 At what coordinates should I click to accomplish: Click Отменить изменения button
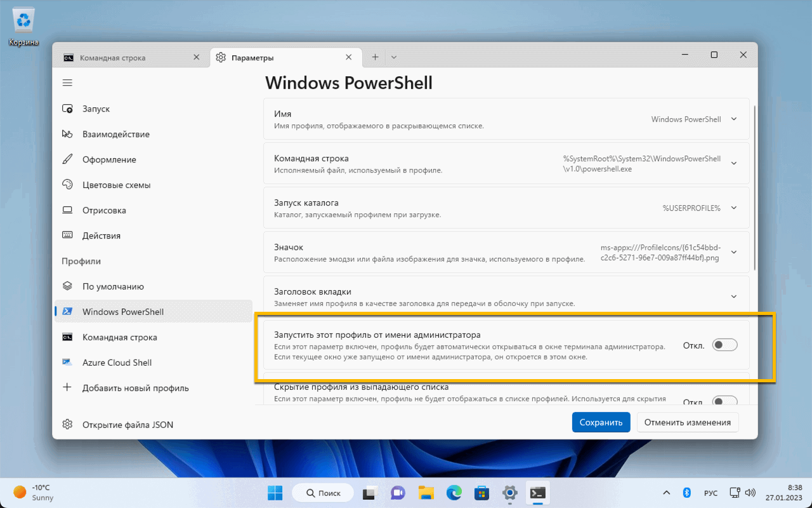(x=688, y=422)
